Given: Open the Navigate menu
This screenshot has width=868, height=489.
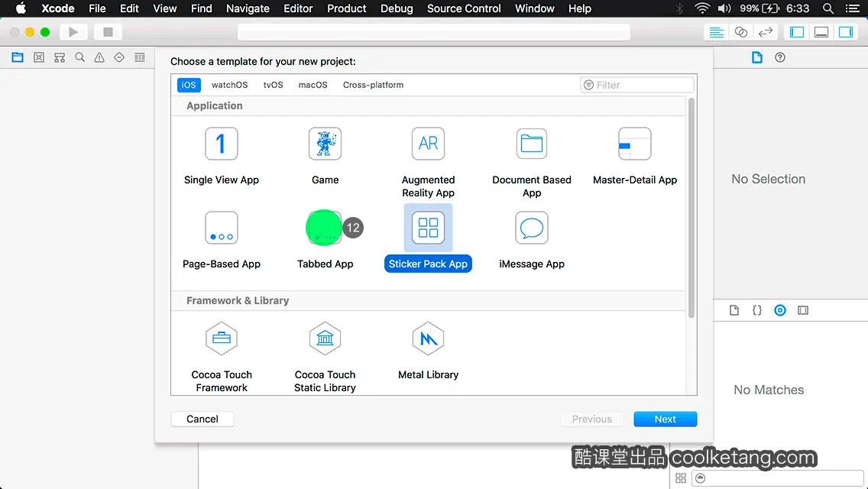Looking at the screenshot, I should pyautogui.click(x=248, y=8).
